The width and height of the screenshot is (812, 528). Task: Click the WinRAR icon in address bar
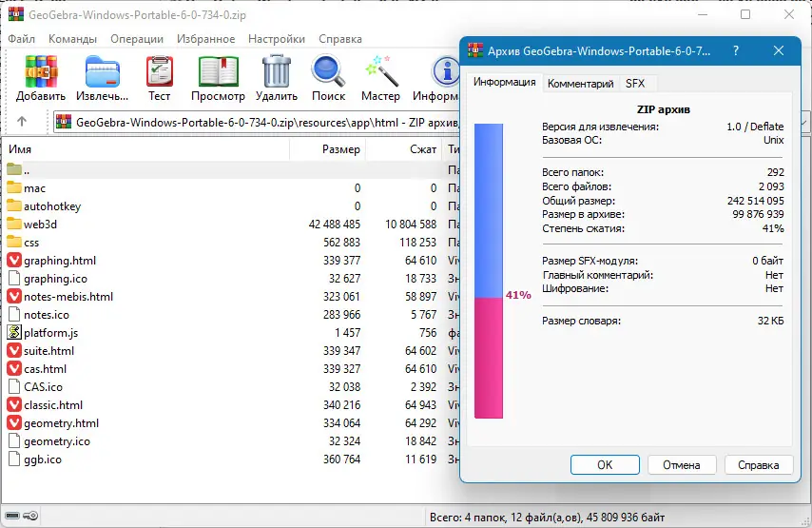(x=63, y=123)
